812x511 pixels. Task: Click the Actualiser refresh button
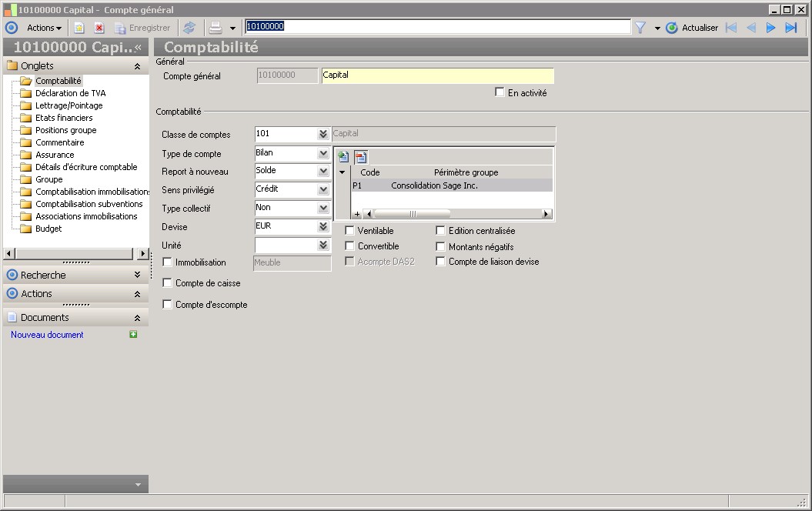click(x=692, y=28)
